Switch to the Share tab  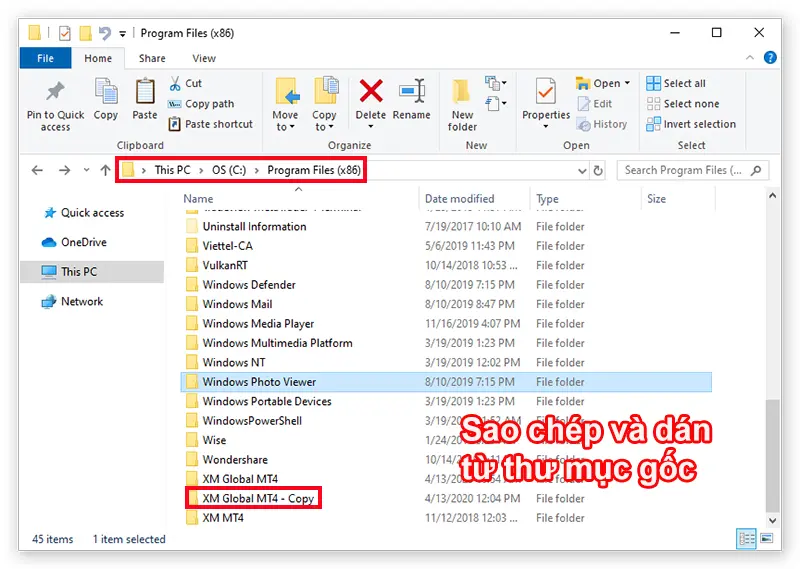152,58
